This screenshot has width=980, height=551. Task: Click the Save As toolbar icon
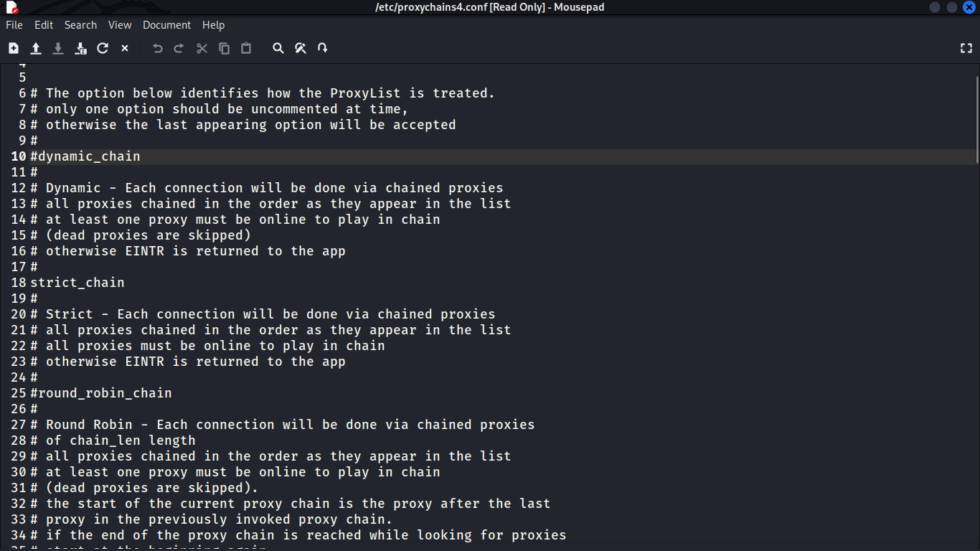click(x=80, y=48)
